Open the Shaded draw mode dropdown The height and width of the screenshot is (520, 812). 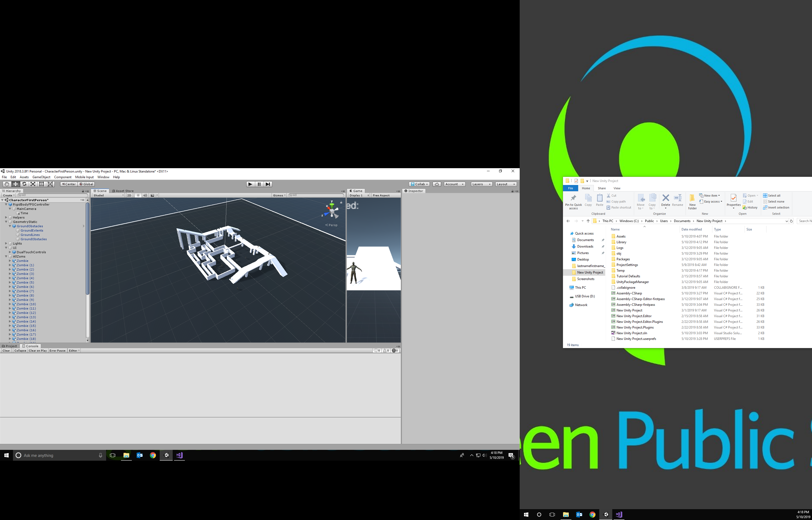pos(108,195)
